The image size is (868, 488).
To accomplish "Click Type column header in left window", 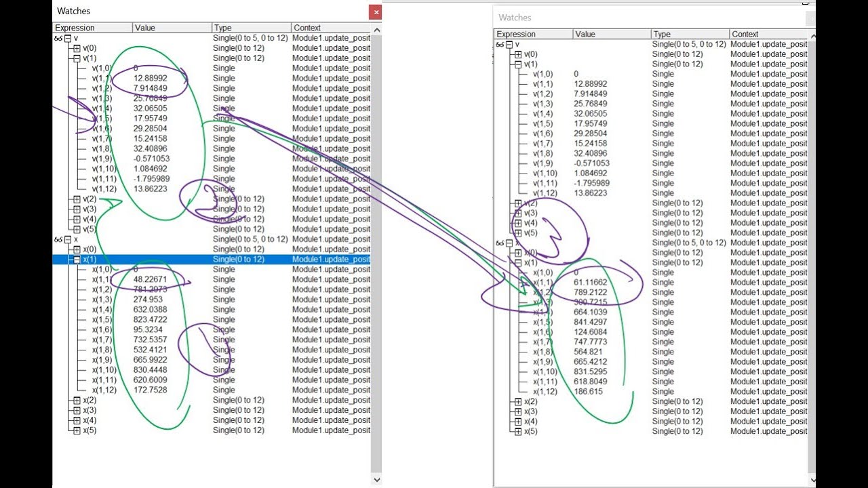I will (252, 28).
